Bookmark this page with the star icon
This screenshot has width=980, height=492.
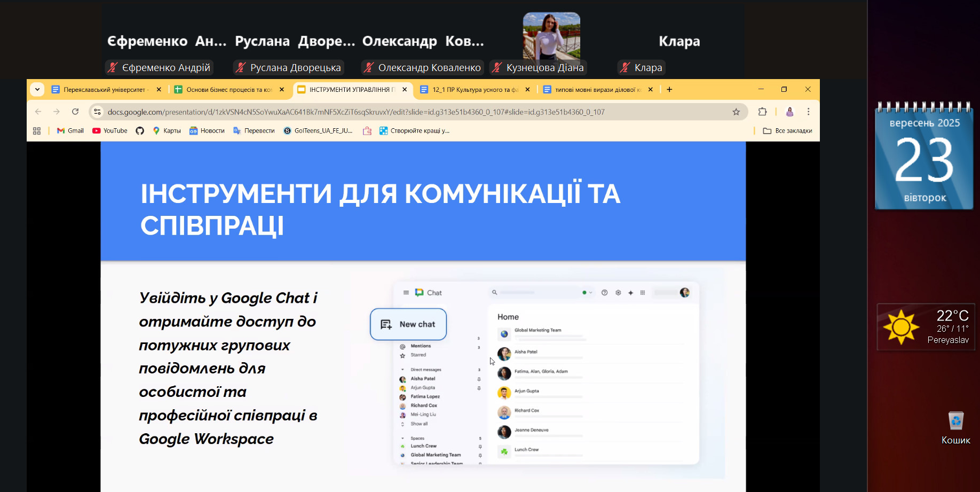(x=736, y=112)
